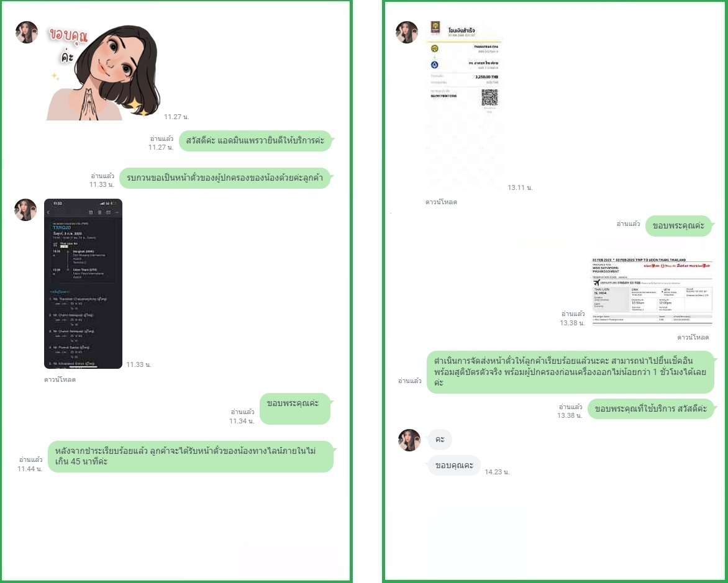Select the received ขอบคุณคะ message bubble
This screenshot has width=728, height=583.
click(454, 465)
